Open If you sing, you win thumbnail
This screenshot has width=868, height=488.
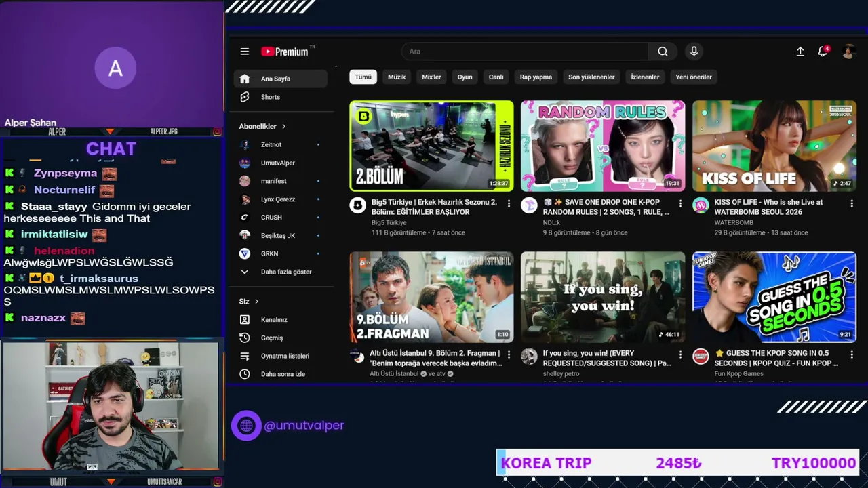pos(603,297)
